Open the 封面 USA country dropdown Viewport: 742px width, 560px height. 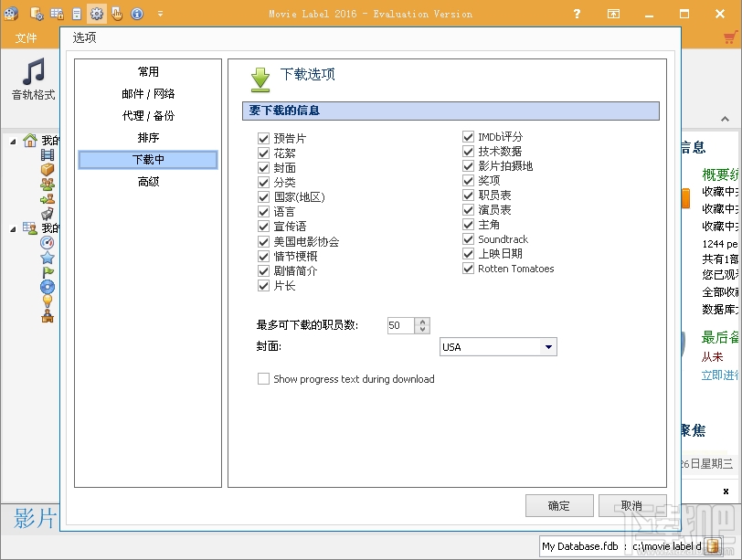click(x=548, y=347)
